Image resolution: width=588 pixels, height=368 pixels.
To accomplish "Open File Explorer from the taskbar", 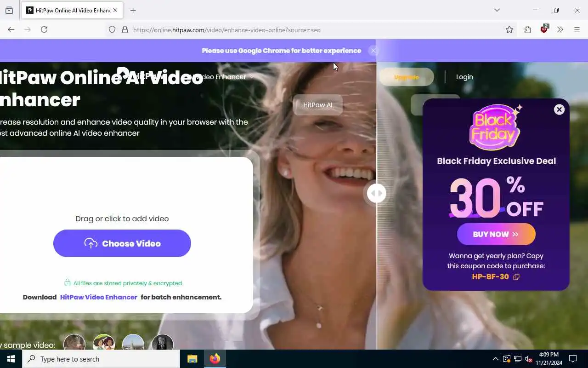I will tap(192, 359).
